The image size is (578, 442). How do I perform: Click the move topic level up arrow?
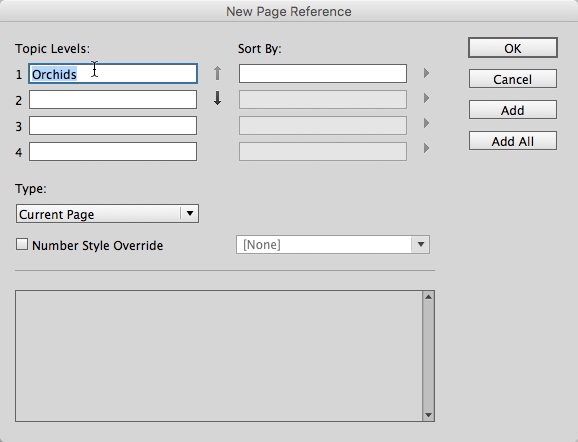point(217,73)
